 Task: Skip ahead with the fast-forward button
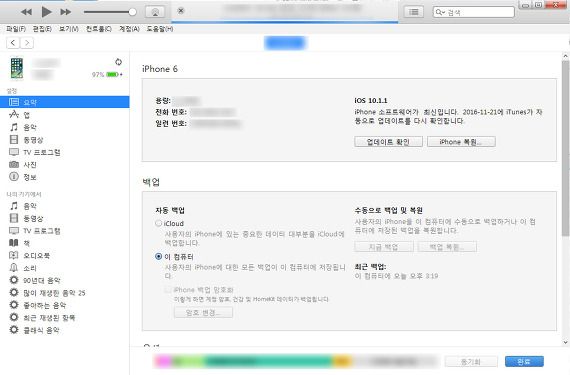pyautogui.click(x=65, y=12)
